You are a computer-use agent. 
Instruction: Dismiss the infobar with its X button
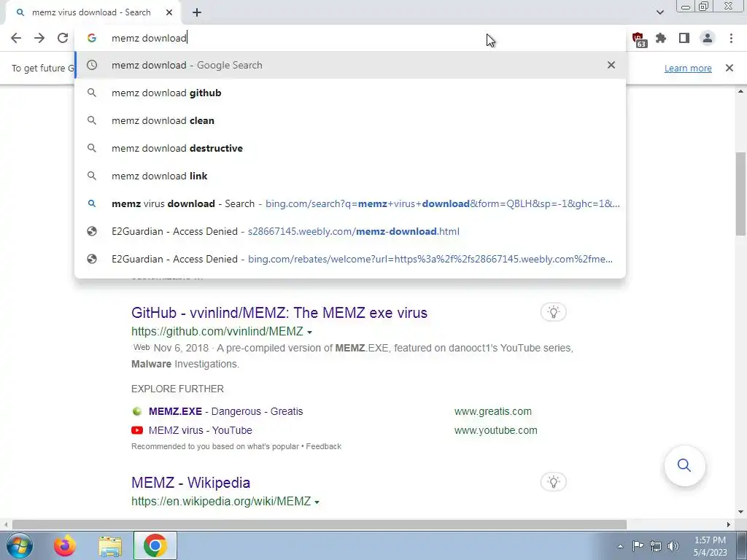[x=729, y=68]
